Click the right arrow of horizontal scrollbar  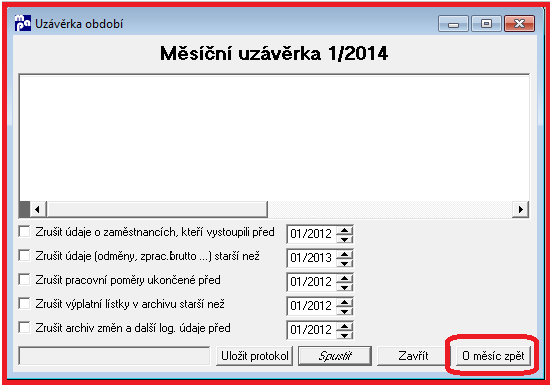pyautogui.click(x=521, y=210)
